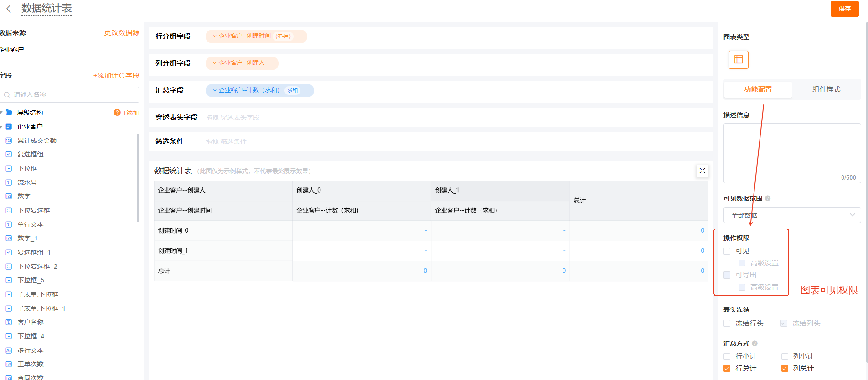
Task: Click the field name search box
Action: pyautogui.click(x=71, y=94)
